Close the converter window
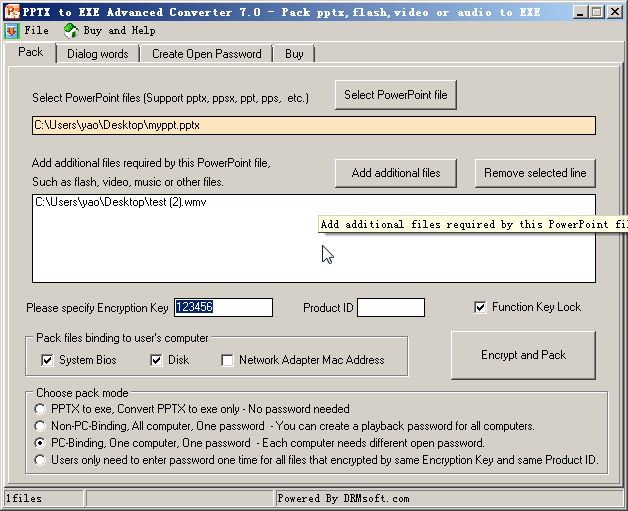The width and height of the screenshot is (628, 511). click(615, 12)
